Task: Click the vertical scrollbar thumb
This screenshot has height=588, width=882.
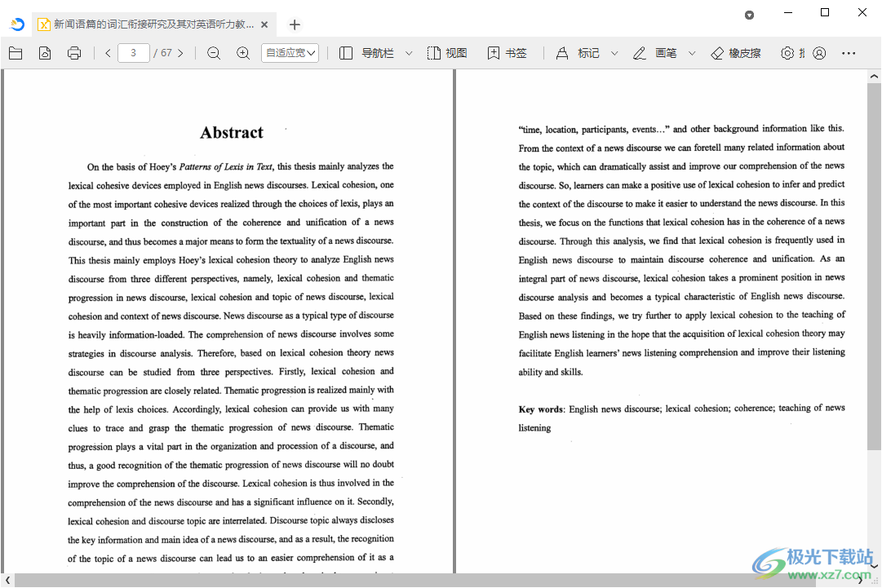Action: [x=874, y=267]
